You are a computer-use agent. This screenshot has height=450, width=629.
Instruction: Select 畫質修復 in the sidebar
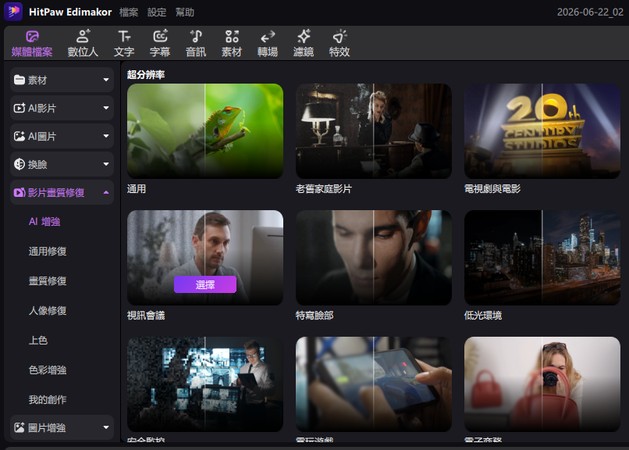coord(47,281)
